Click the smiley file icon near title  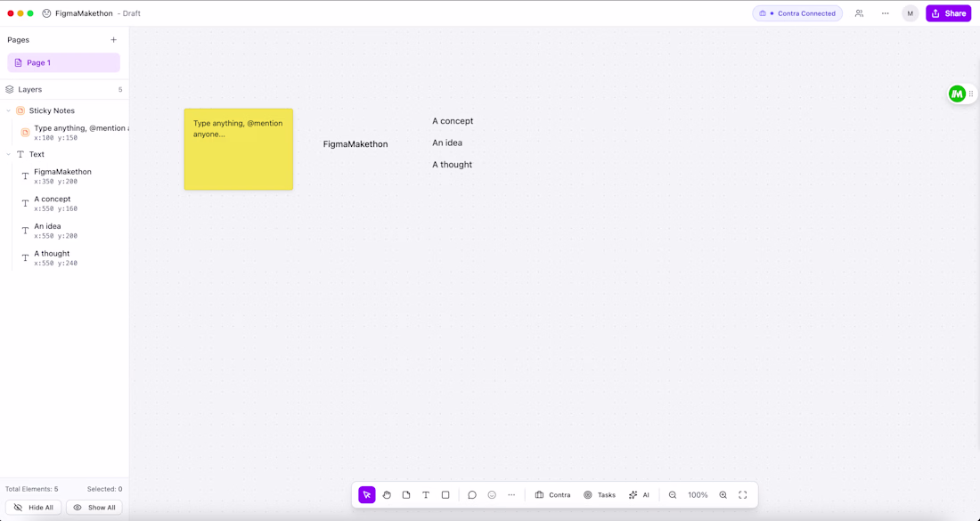pyautogui.click(x=46, y=13)
